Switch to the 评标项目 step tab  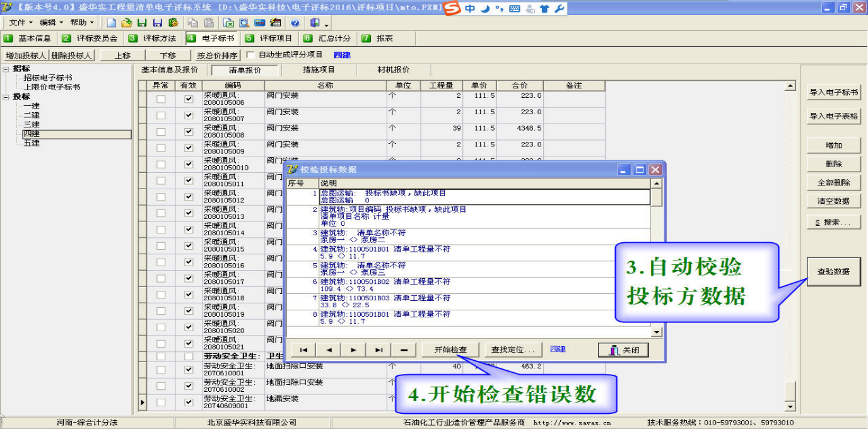click(269, 38)
